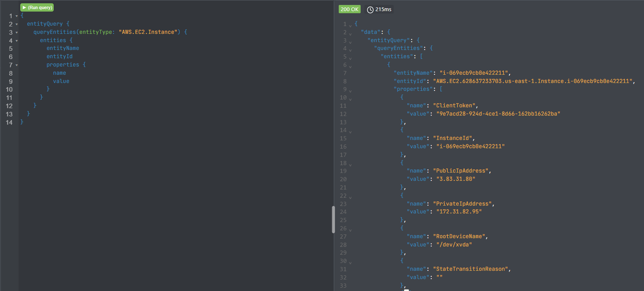
Task: Click line number 5 in the query editor
Action: [10, 48]
